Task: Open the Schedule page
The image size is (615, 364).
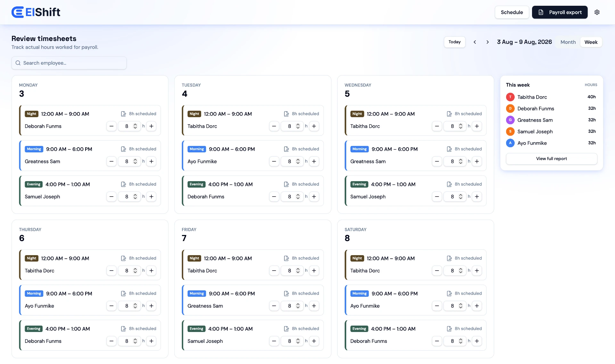Action: [512, 12]
